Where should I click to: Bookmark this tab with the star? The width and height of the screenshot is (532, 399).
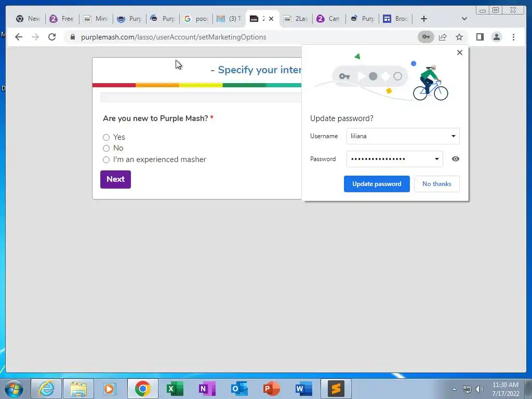pos(459,37)
